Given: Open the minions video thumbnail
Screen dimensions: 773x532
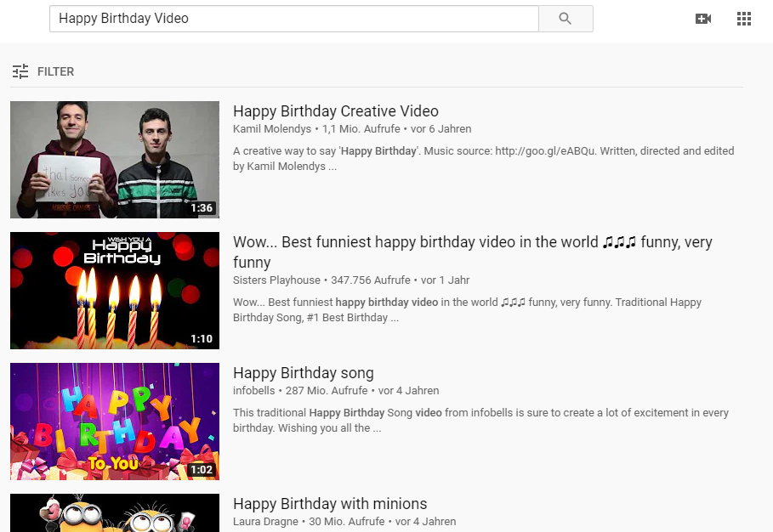Looking at the screenshot, I should point(115,513).
